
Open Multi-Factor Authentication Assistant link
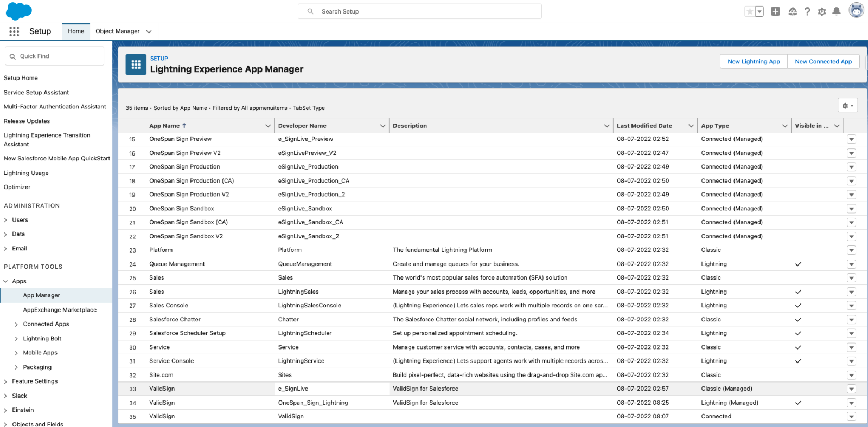55,107
